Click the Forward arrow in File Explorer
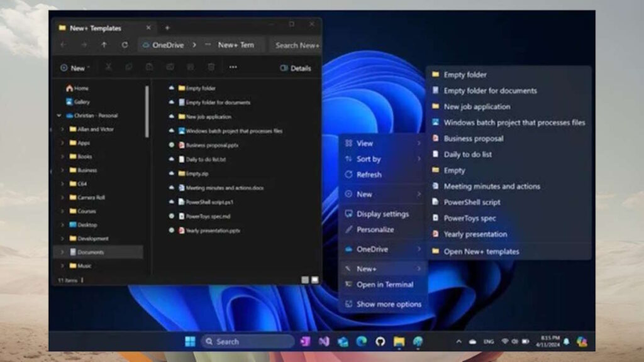The width and height of the screenshot is (644, 362). [84, 45]
